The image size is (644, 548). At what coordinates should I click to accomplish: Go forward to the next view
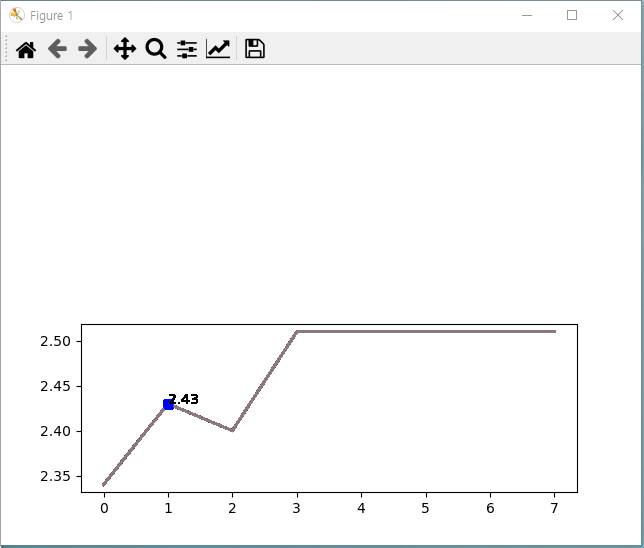pyautogui.click(x=87, y=49)
